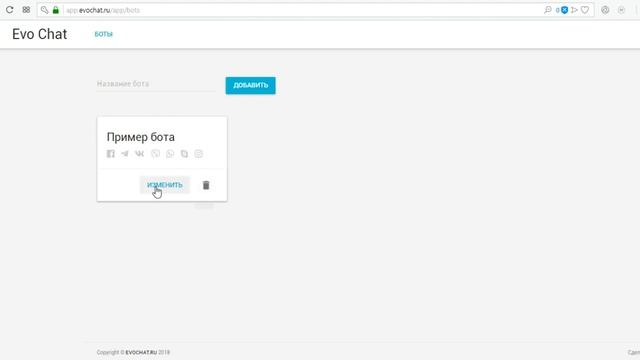Click the Пример бота card title
640x360 pixels.
[x=141, y=137]
